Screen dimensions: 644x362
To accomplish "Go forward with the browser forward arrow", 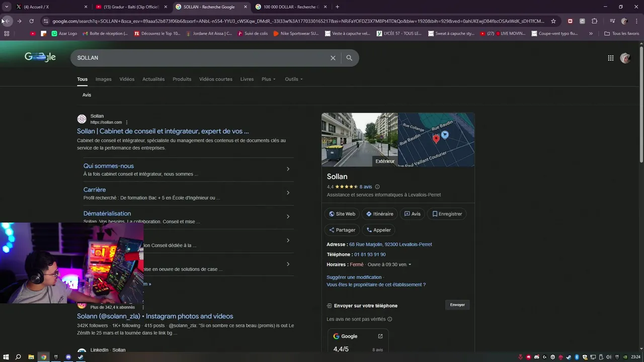I will click(x=19, y=21).
